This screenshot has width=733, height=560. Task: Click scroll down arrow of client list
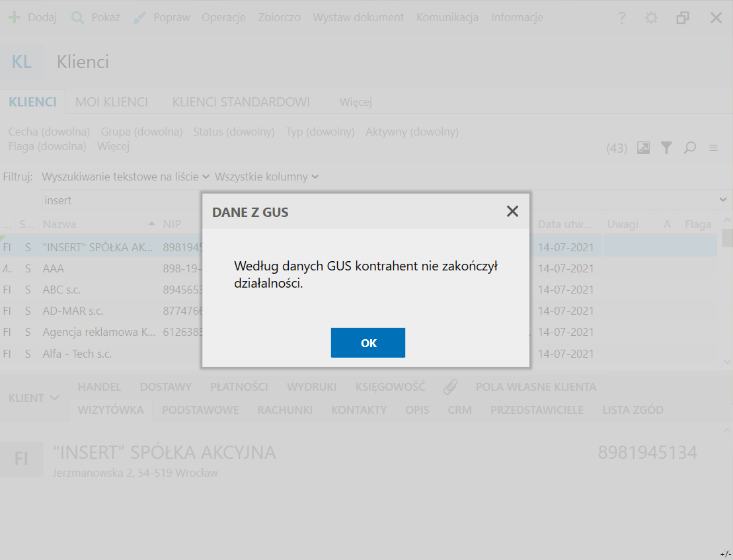click(727, 362)
